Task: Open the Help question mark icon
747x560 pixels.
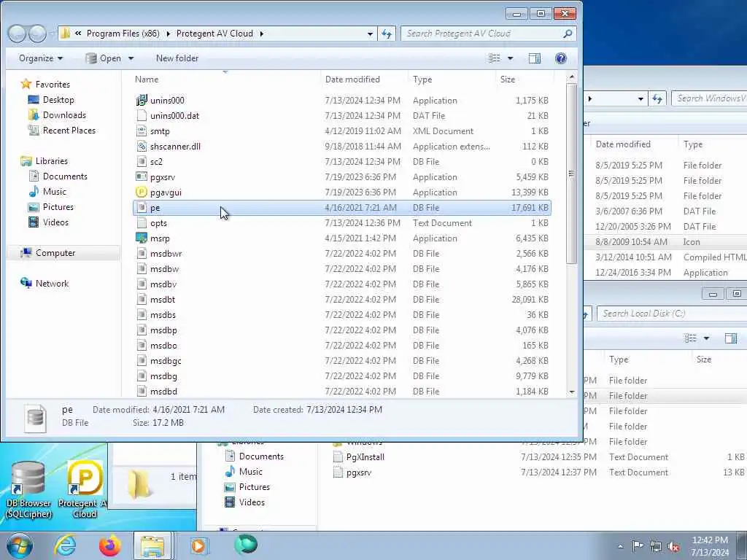Action: [x=561, y=58]
